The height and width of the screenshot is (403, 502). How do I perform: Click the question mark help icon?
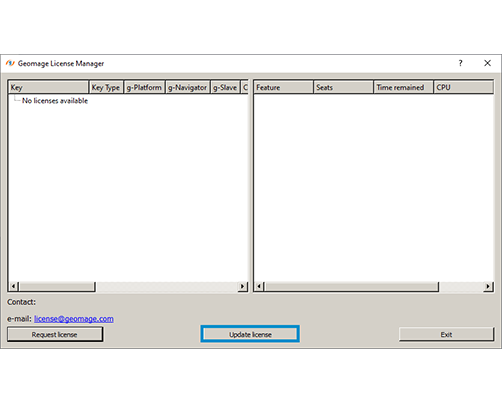[x=460, y=63]
